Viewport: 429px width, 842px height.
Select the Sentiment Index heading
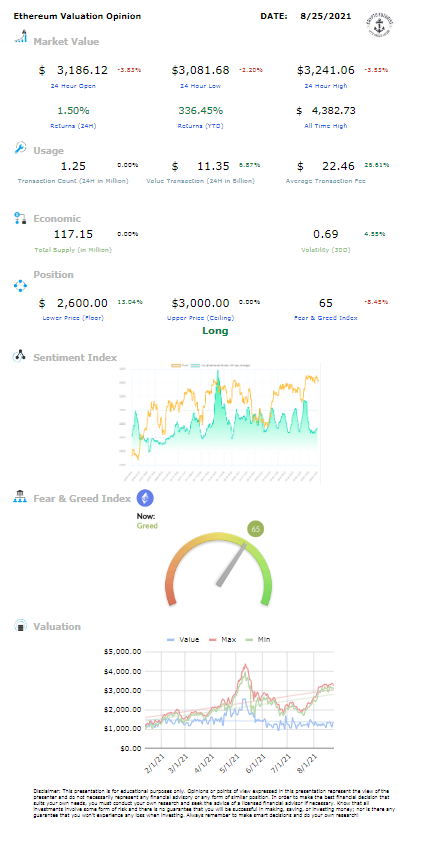pyautogui.click(x=75, y=357)
